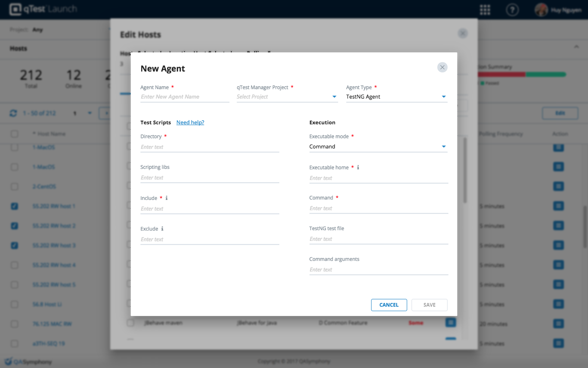
Task: Open the Need help? link
Action: coord(190,122)
